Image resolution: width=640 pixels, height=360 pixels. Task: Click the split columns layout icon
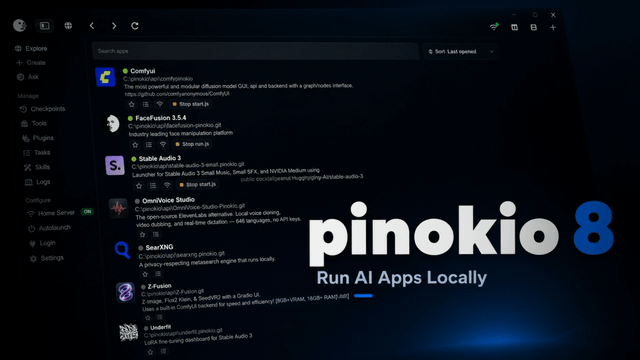pyautogui.click(x=514, y=27)
